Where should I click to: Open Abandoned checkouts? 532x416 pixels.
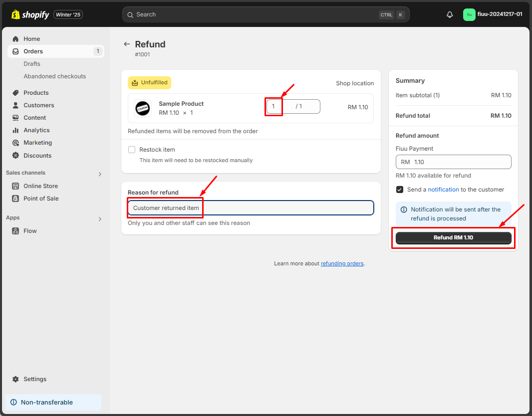[x=54, y=76]
